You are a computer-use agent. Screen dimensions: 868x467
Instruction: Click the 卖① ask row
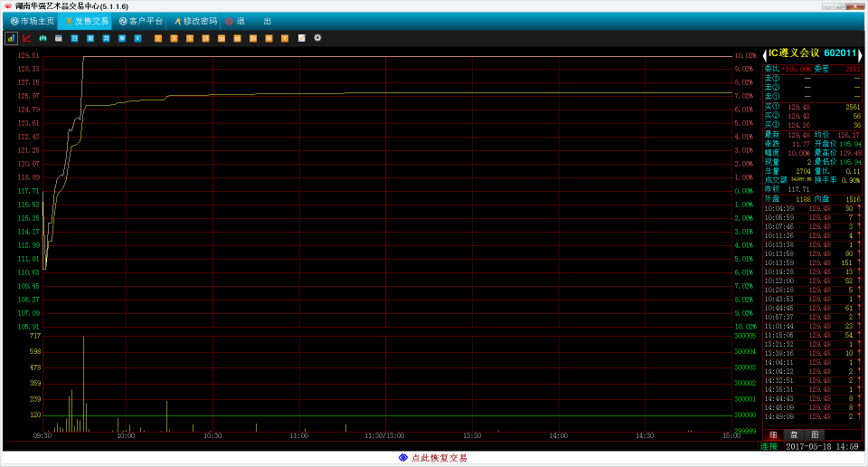[813, 97]
